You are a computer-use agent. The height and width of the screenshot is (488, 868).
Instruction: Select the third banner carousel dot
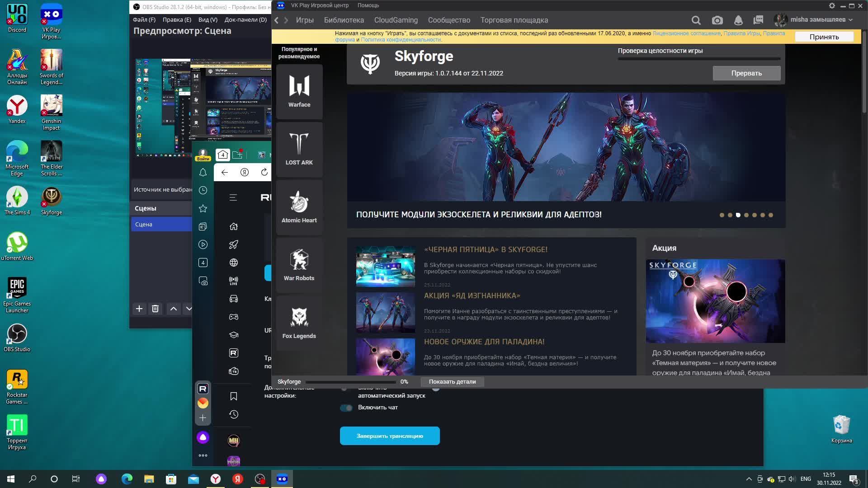738,215
